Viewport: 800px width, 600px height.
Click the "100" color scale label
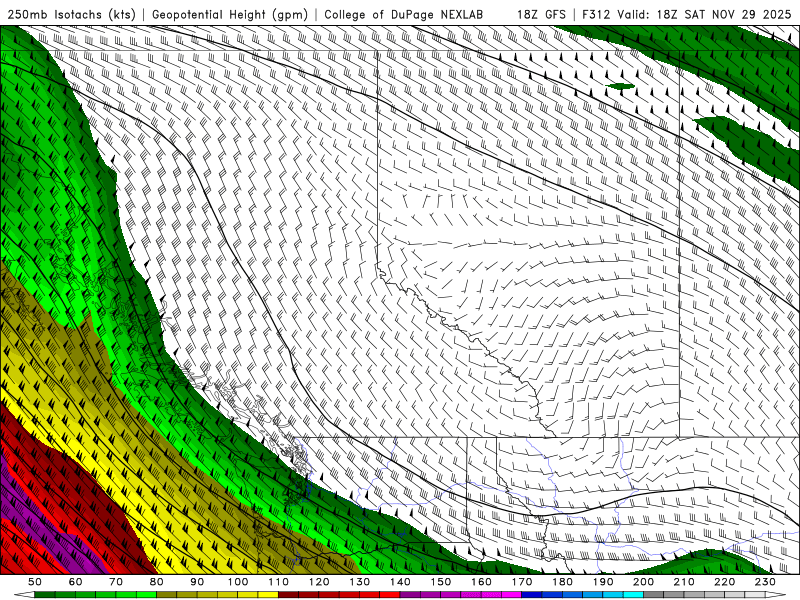pos(237,582)
